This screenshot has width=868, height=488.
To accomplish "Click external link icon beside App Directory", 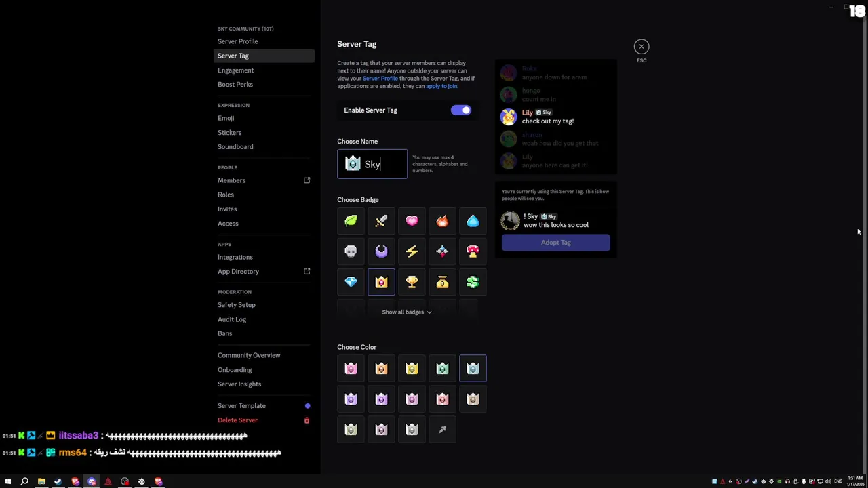I will tap(307, 272).
